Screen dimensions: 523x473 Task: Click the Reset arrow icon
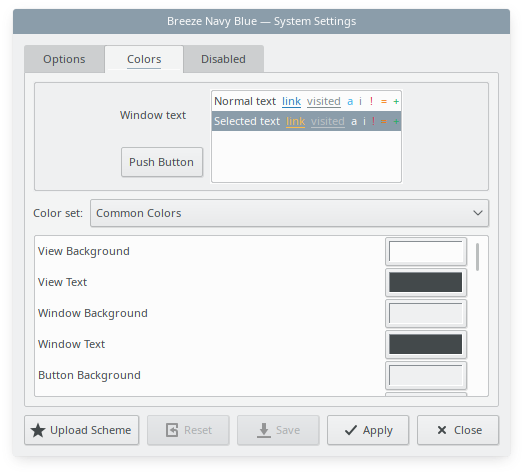pos(172,430)
